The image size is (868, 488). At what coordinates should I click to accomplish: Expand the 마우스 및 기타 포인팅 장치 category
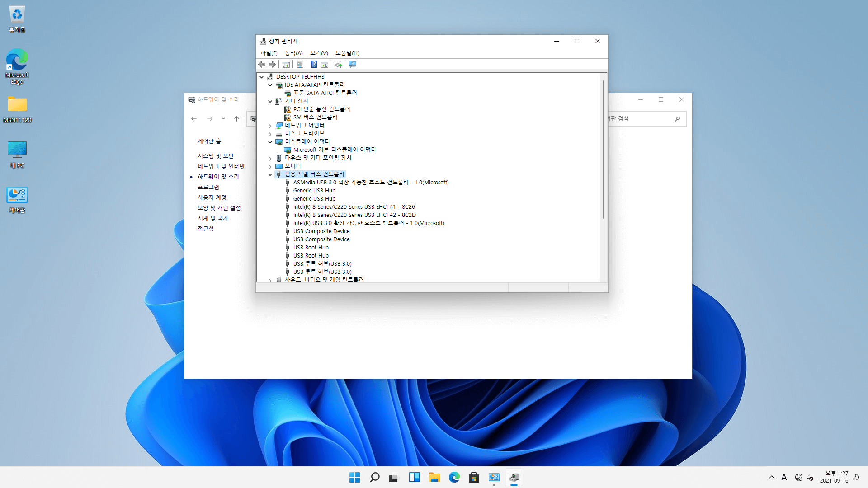point(270,158)
